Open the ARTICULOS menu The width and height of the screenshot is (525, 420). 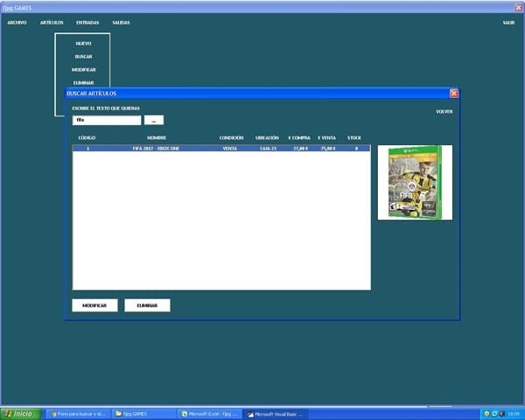point(52,22)
